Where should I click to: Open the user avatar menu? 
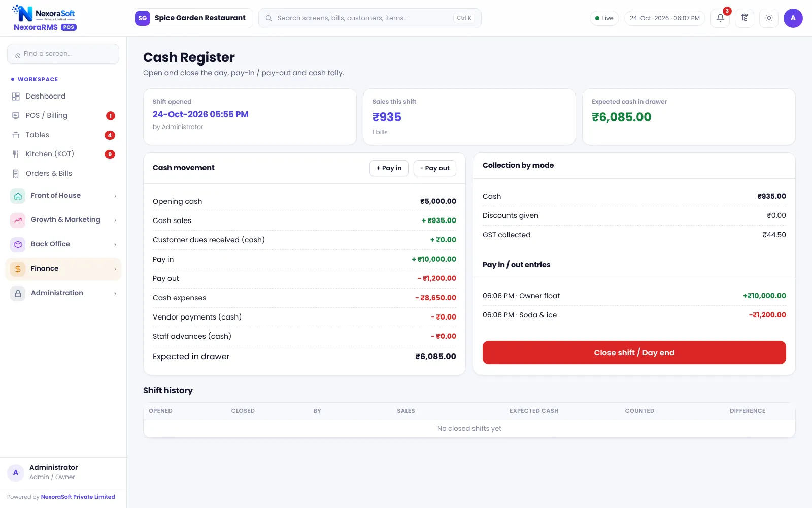(793, 18)
